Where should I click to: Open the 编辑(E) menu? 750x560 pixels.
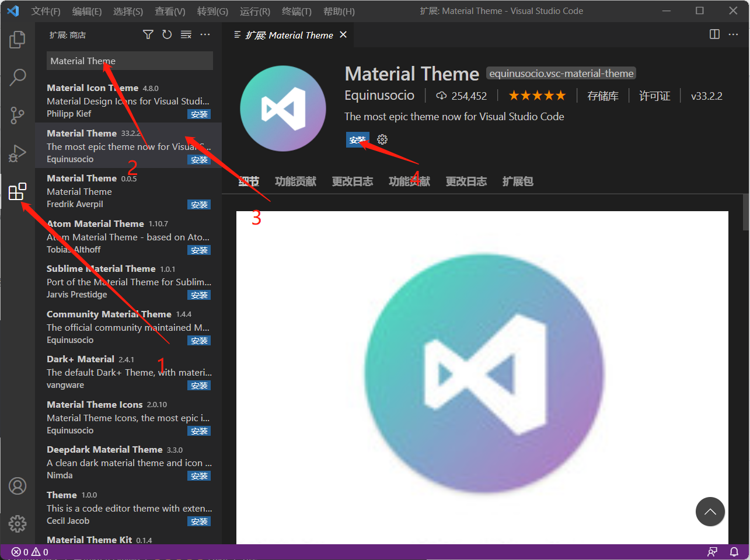click(x=87, y=11)
